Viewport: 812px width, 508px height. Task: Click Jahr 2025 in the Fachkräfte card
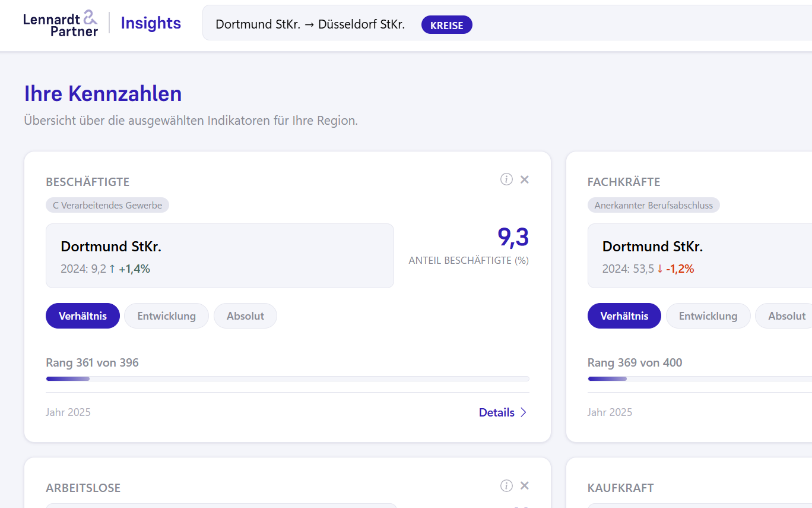610,412
